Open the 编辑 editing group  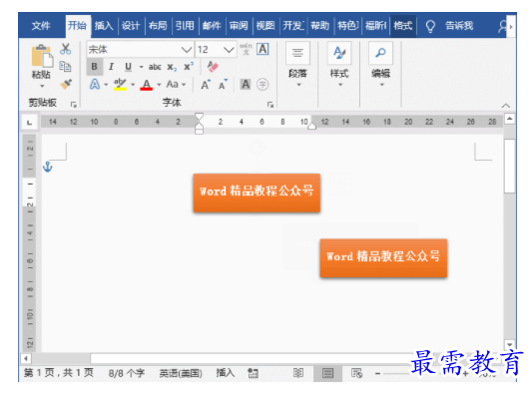380,65
